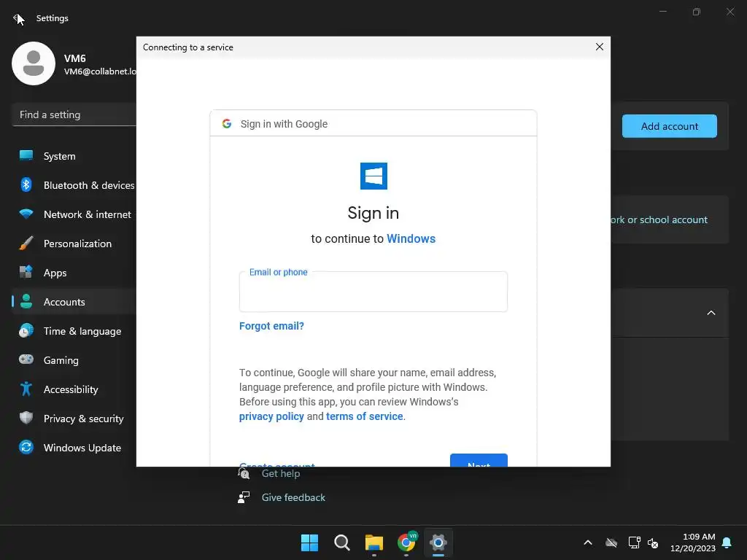Click the work or school account text
747x560 pixels.
pos(659,220)
